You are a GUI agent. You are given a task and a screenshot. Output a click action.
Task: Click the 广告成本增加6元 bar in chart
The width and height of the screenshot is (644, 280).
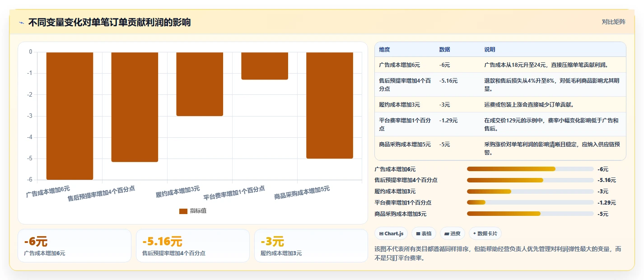(x=70, y=116)
